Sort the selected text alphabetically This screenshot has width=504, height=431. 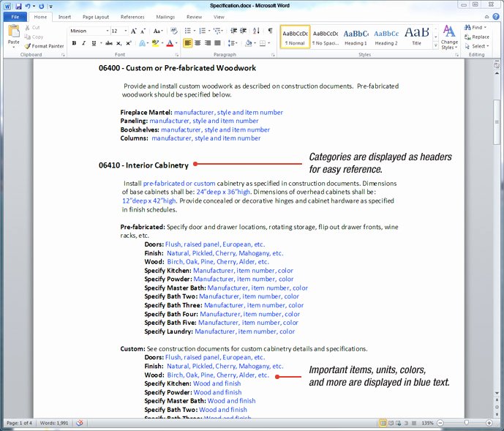pyautogui.click(x=256, y=31)
